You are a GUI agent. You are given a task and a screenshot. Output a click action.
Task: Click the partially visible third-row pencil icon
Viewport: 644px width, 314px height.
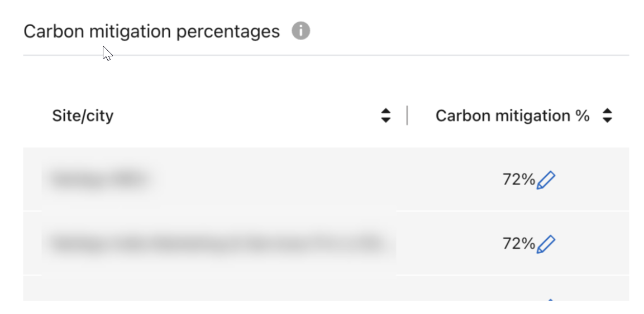pos(550,300)
